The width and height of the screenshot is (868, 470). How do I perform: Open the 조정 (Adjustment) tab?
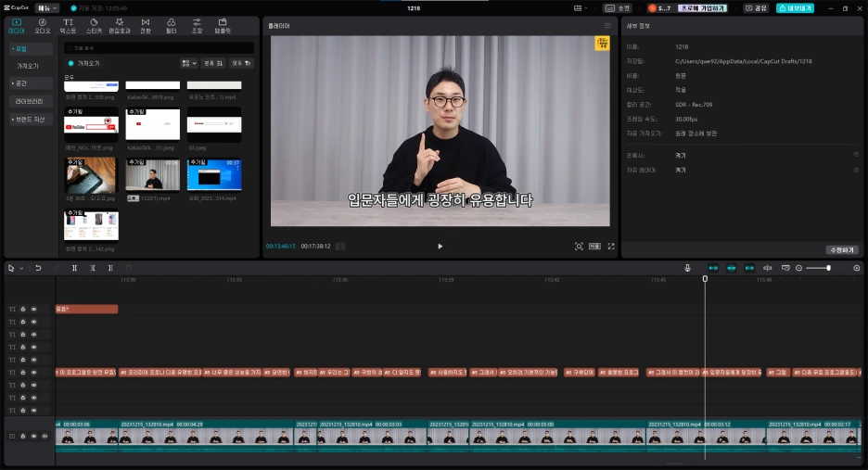point(197,26)
